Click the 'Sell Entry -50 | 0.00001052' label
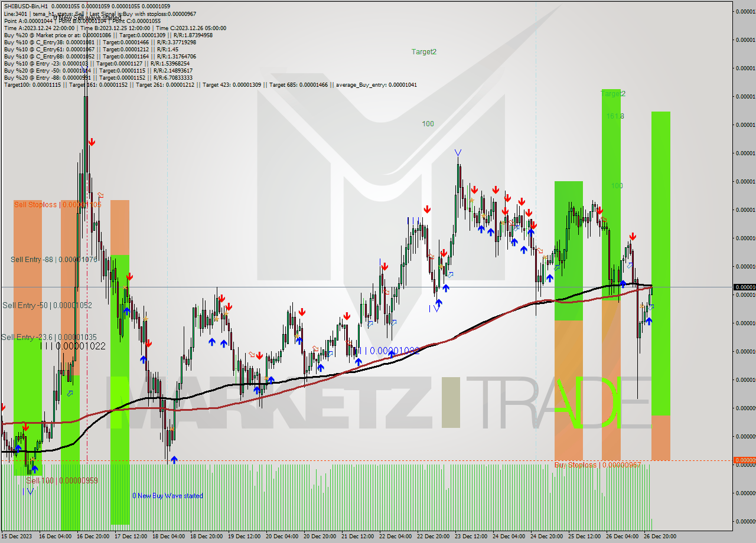 pyautogui.click(x=47, y=305)
